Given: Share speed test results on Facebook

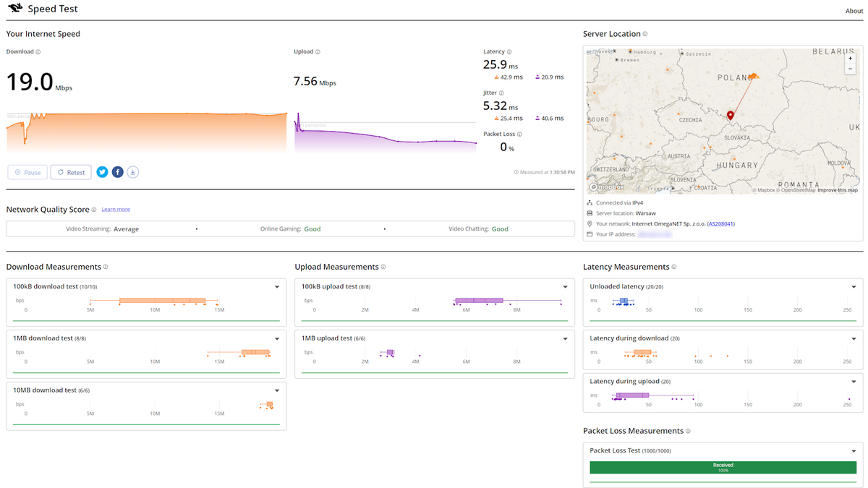Looking at the screenshot, I should tap(117, 172).
